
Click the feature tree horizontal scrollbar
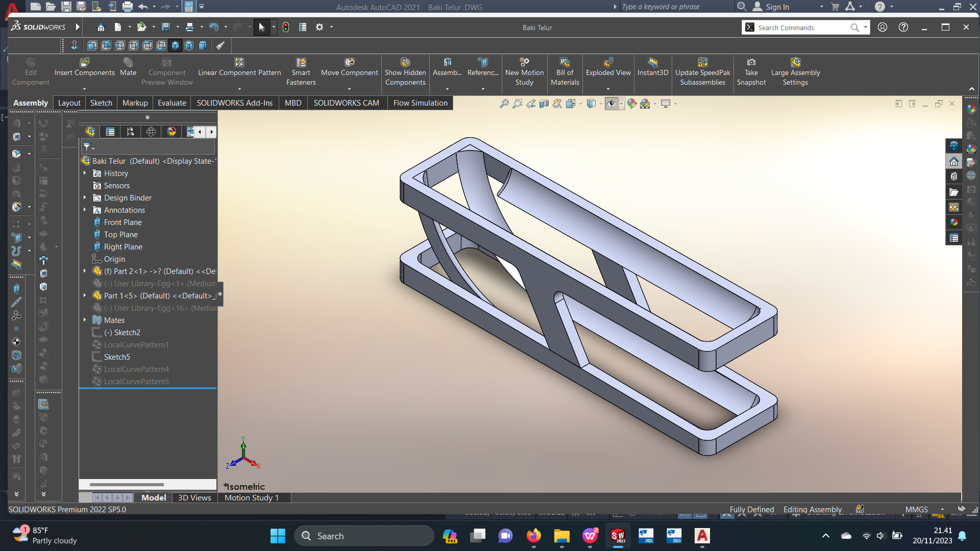point(127,485)
